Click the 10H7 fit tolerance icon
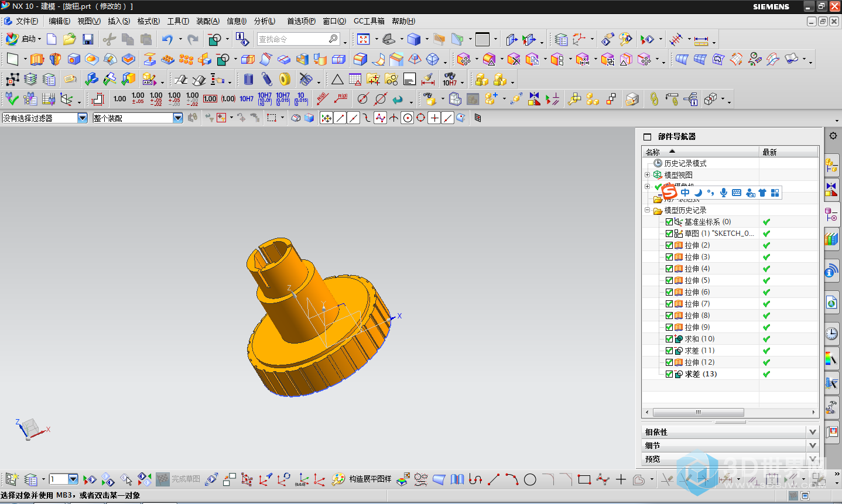 tap(247, 99)
